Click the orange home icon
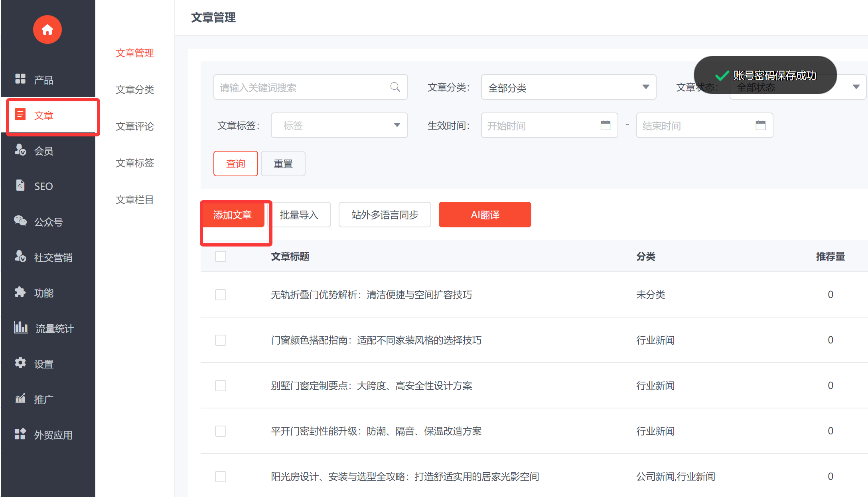Screen dimensions: 868x497 tap(47, 30)
